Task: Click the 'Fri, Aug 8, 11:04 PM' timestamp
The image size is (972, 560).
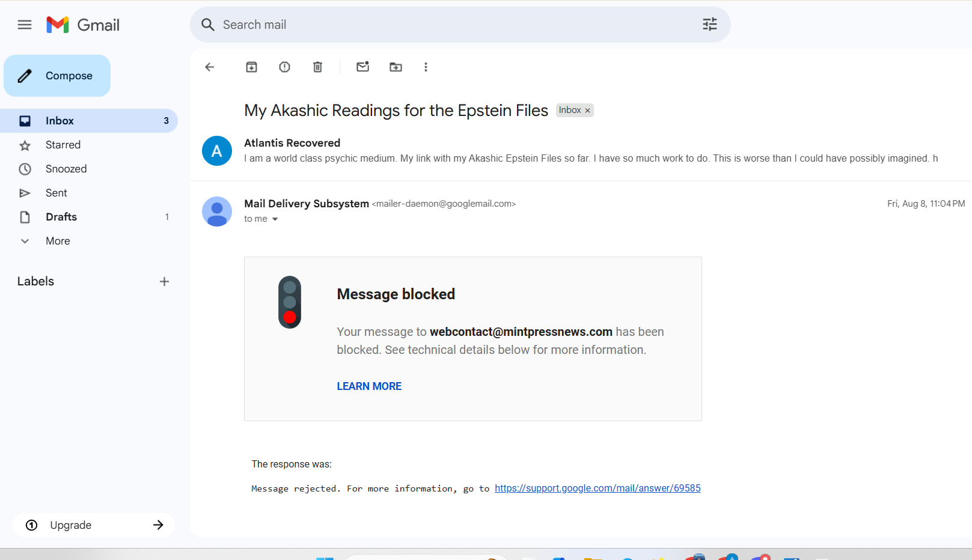Action: tap(926, 204)
